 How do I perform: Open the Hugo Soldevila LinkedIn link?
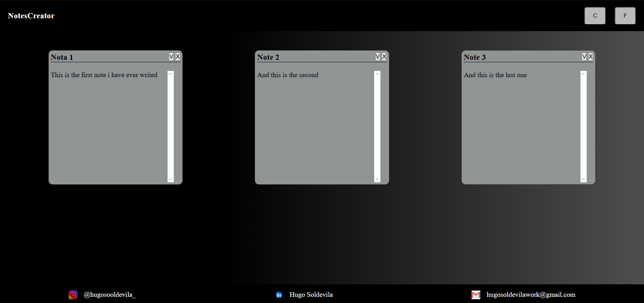pos(311,295)
